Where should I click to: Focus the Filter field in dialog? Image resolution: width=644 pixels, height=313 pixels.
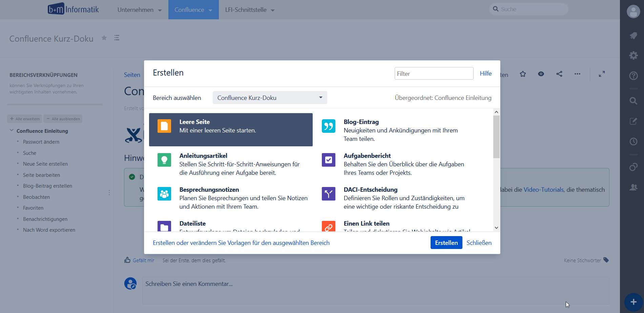(434, 74)
